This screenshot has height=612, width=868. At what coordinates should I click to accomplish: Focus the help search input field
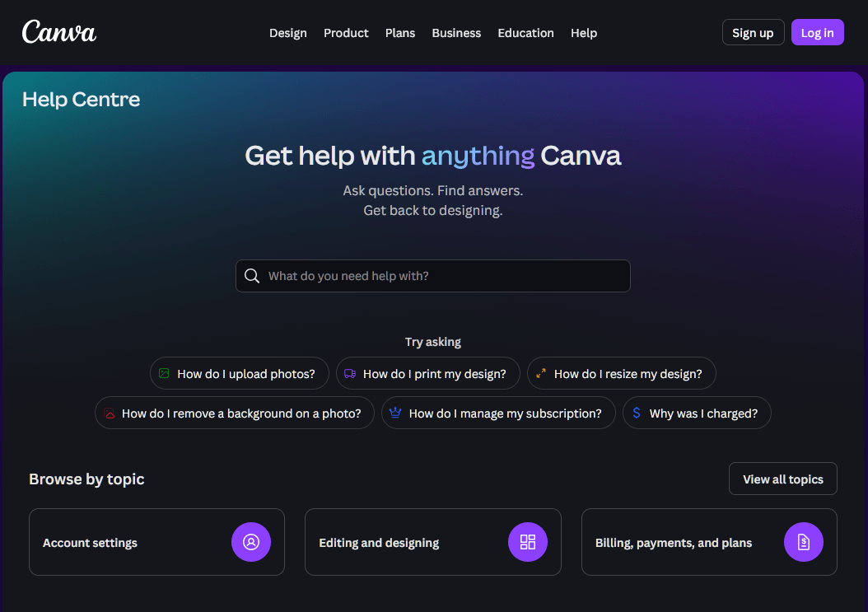[433, 276]
